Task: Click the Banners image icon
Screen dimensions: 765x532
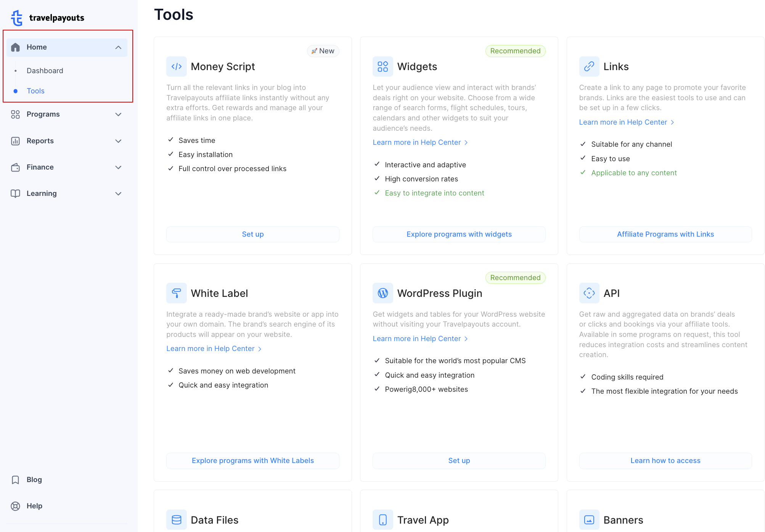Action: pos(589,520)
